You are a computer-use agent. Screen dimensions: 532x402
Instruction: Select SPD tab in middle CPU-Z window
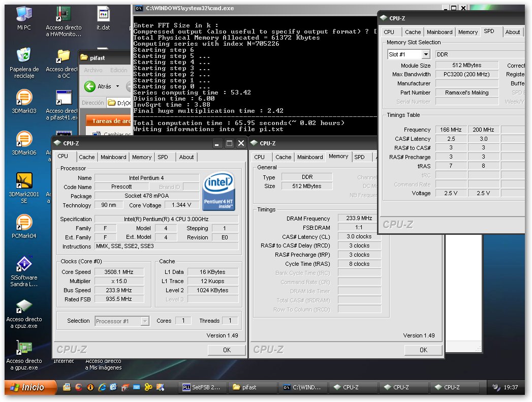359,157
